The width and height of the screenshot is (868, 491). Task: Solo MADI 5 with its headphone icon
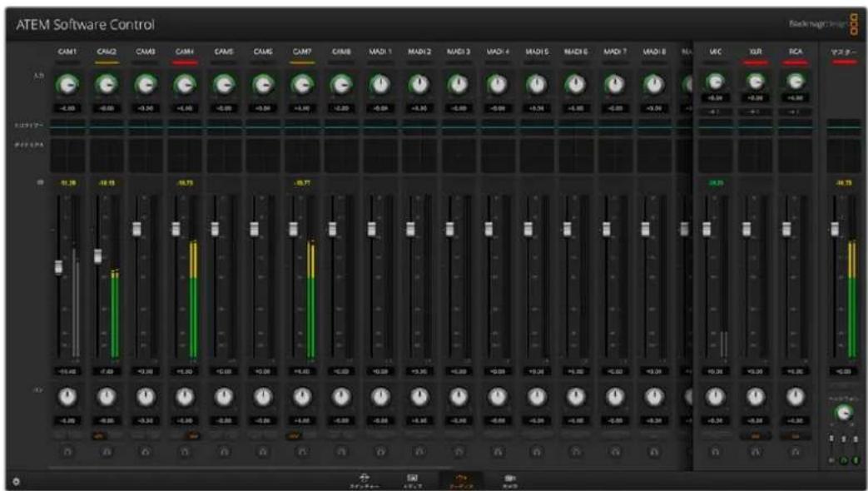(x=537, y=452)
